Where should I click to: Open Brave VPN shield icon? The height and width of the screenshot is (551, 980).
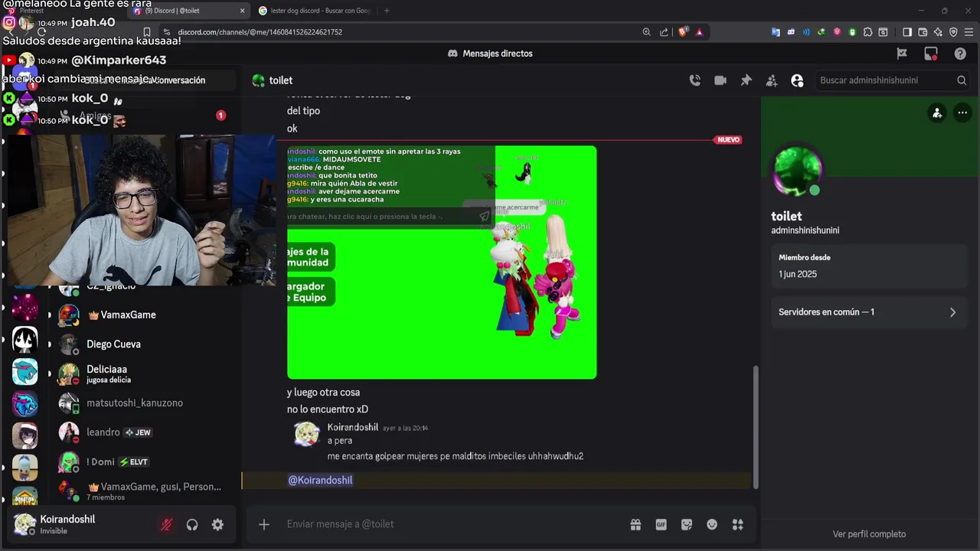point(953,32)
